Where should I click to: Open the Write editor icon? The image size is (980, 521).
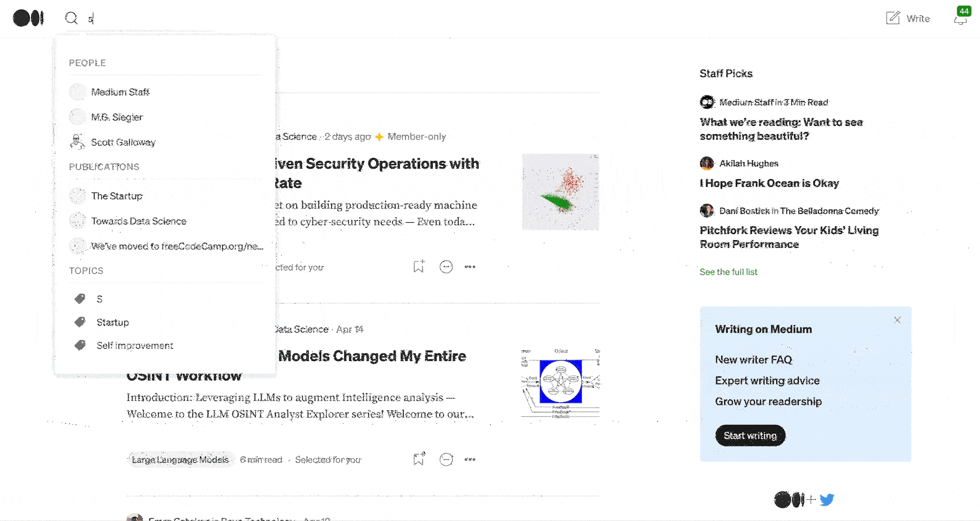coord(892,18)
